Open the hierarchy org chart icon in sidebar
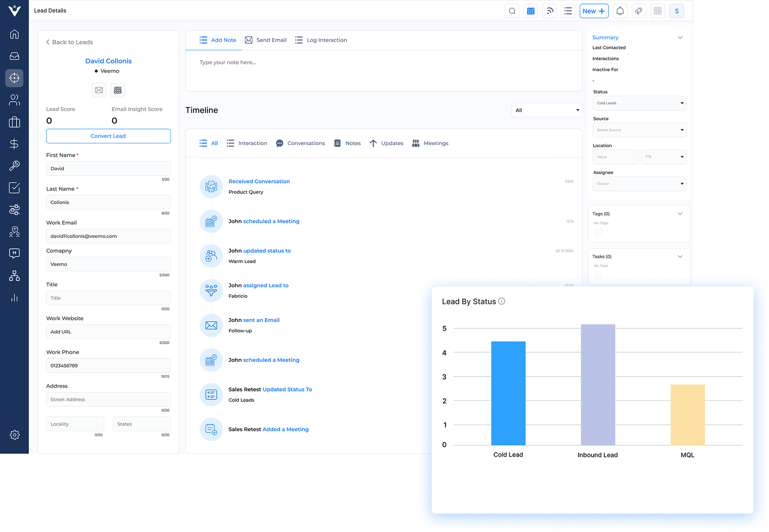This screenshot has height=532, width=769. coord(14,275)
